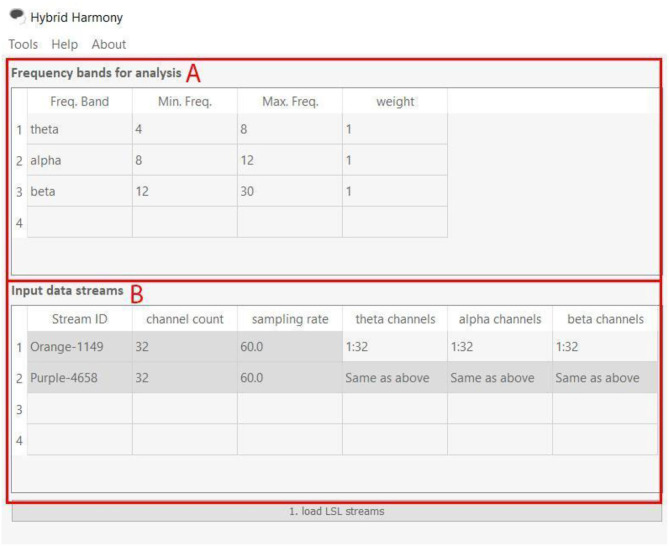669x546 pixels.
Task: Click the load LSL streams button
Action: [x=337, y=511]
